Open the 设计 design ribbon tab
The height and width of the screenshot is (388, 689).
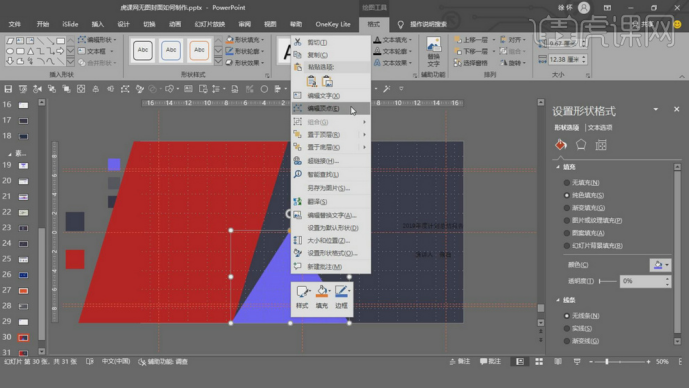pyautogui.click(x=123, y=24)
